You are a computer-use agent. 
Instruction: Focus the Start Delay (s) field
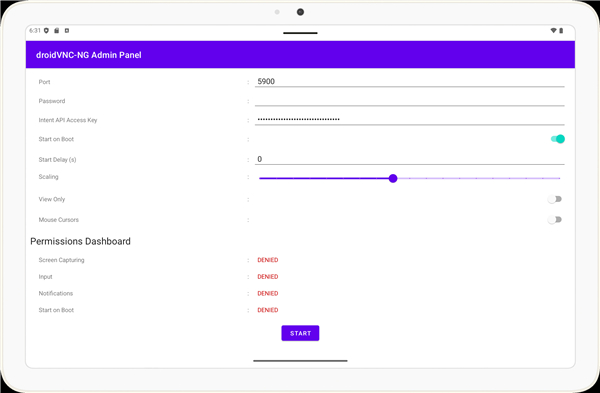tap(409, 159)
